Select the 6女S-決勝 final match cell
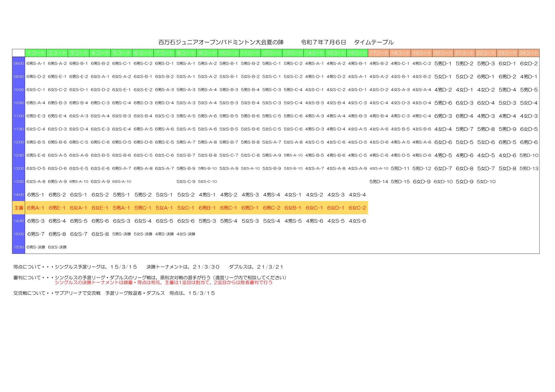 [x=57, y=247]
